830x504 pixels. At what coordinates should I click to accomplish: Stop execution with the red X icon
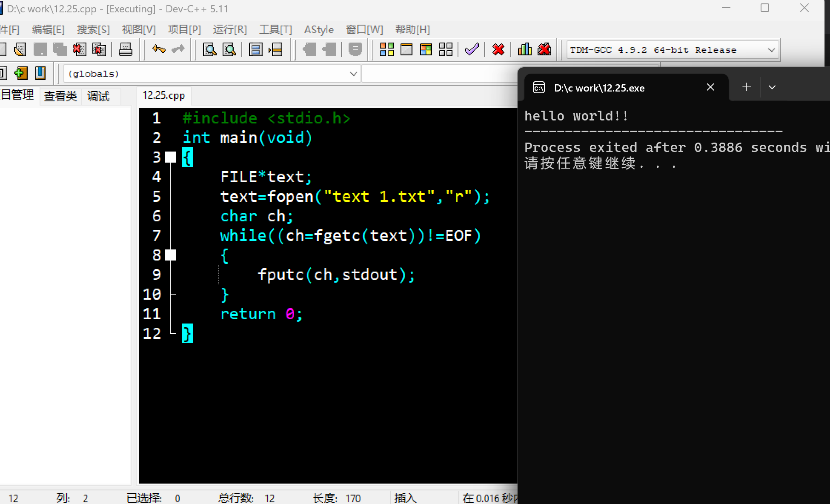(x=498, y=50)
